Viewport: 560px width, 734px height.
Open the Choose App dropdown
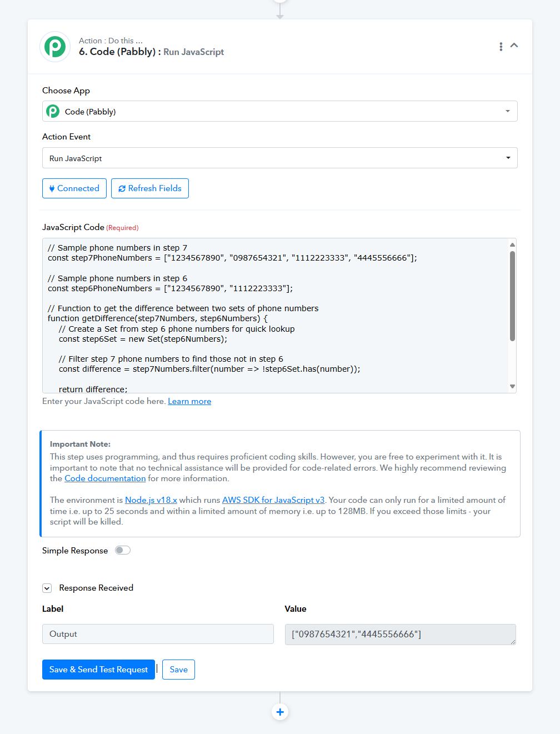point(280,111)
